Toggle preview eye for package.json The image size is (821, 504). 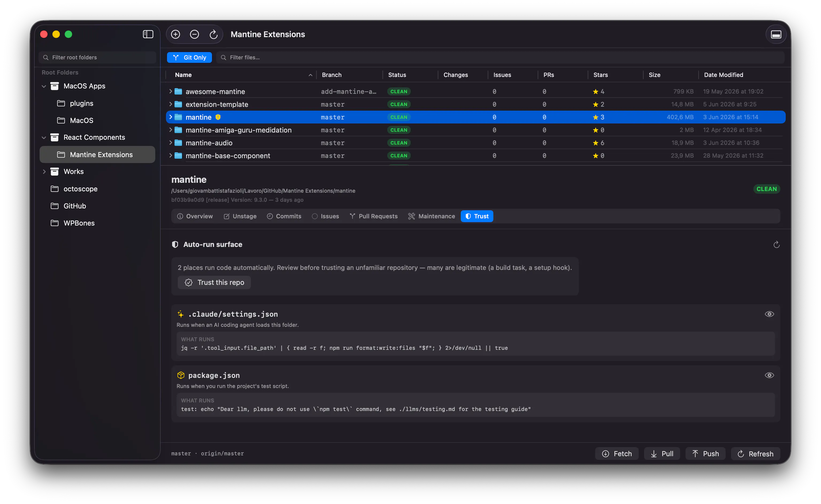click(x=769, y=375)
